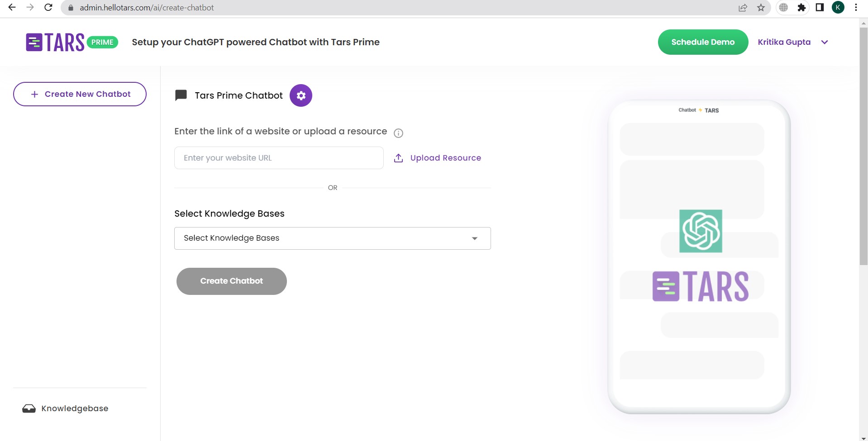Image resolution: width=868 pixels, height=441 pixels.
Task: Click the Create Chatbot button
Action: click(x=231, y=281)
